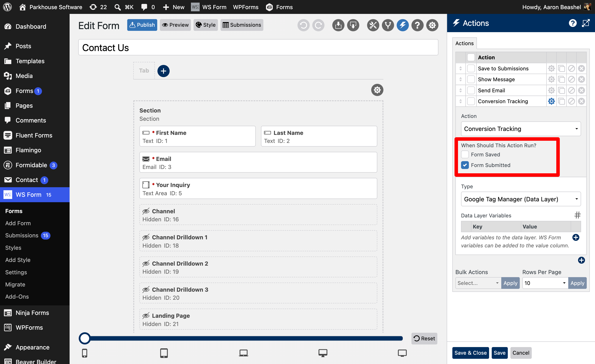
Task: Click the Contact Us form name field
Action: click(x=258, y=48)
